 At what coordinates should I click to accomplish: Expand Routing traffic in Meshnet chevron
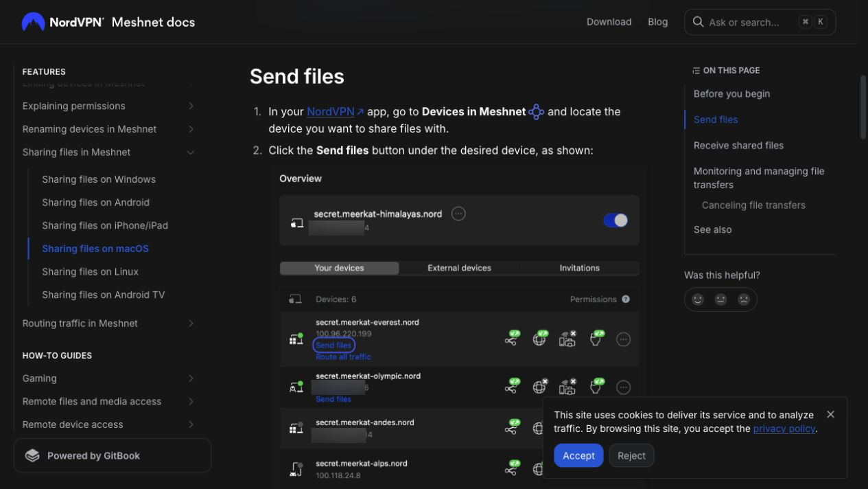click(x=191, y=323)
